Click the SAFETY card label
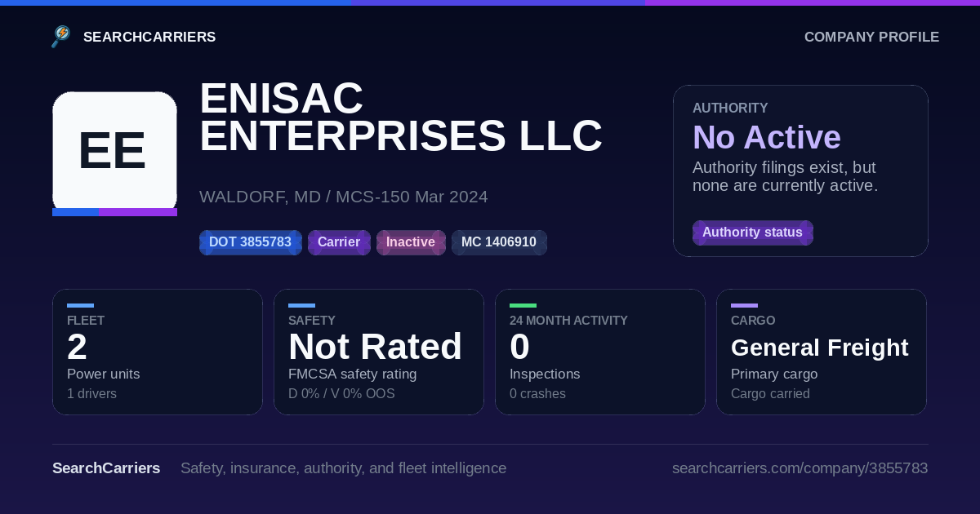The image size is (980, 514). pos(312,321)
